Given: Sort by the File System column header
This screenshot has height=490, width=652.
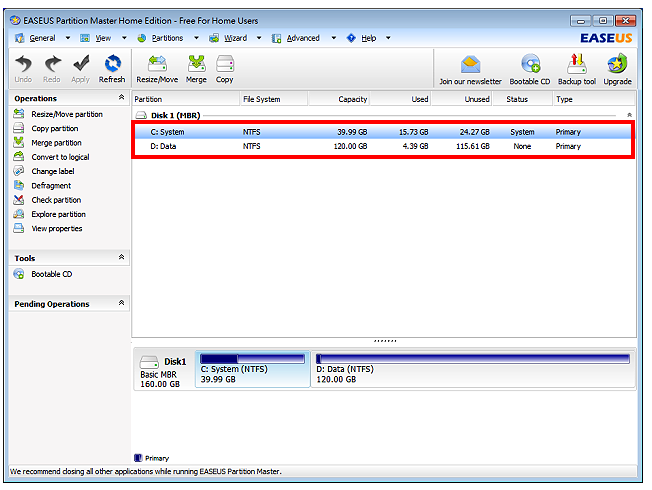Looking at the screenshot, I should (274, 99).
